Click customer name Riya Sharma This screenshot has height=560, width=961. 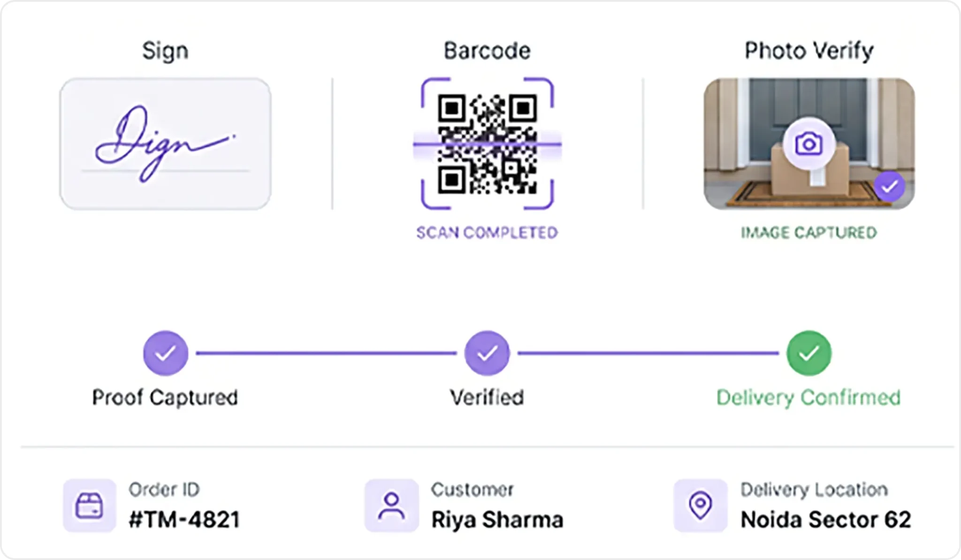[497, 520]
